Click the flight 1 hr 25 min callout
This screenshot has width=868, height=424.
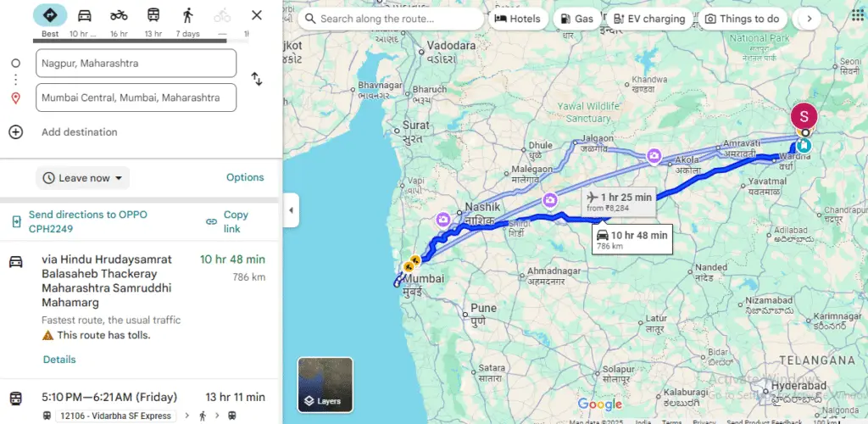(x=619, y=202)
